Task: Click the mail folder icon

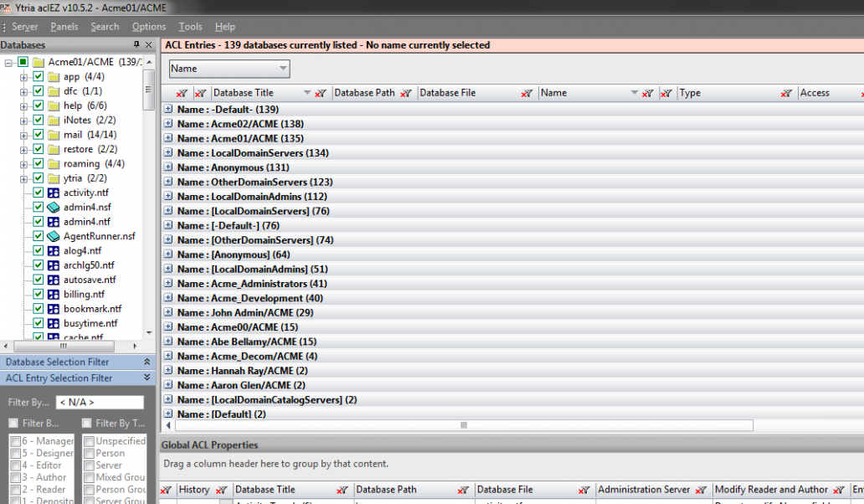Action: pos(54,135)
